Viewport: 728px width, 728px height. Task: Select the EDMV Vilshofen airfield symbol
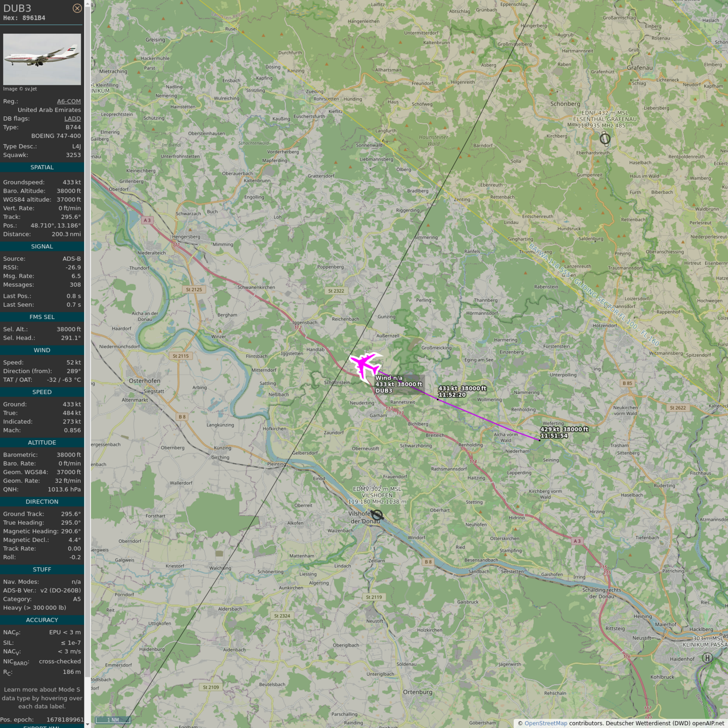(377, 515)
